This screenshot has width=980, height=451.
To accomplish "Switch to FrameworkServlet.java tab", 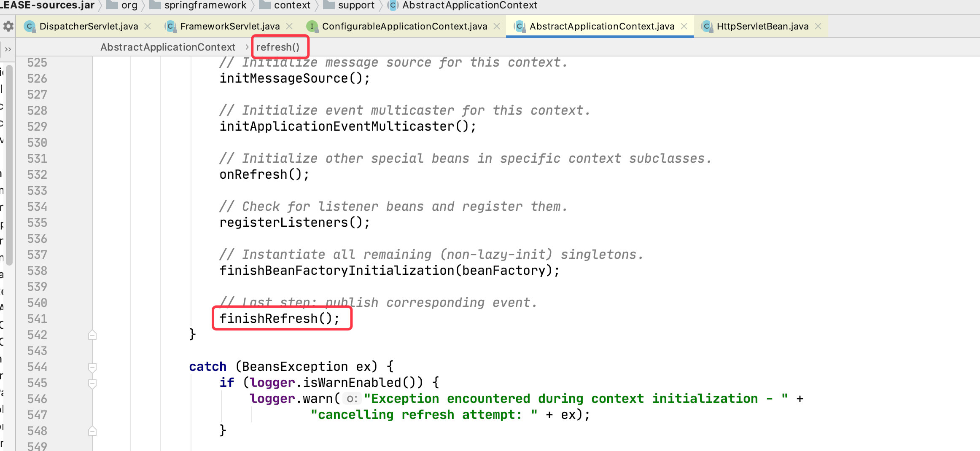I will pyautogui.click(x=230, y=26).
